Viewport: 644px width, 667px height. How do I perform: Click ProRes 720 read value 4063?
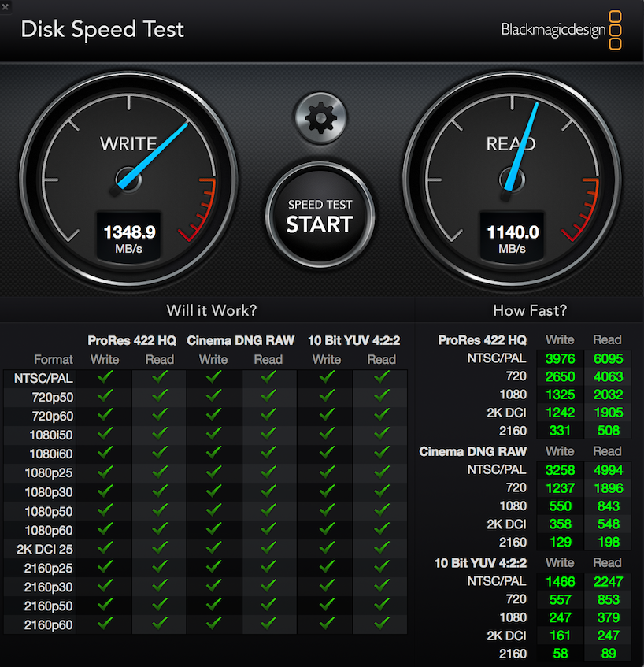click(609, 376)
